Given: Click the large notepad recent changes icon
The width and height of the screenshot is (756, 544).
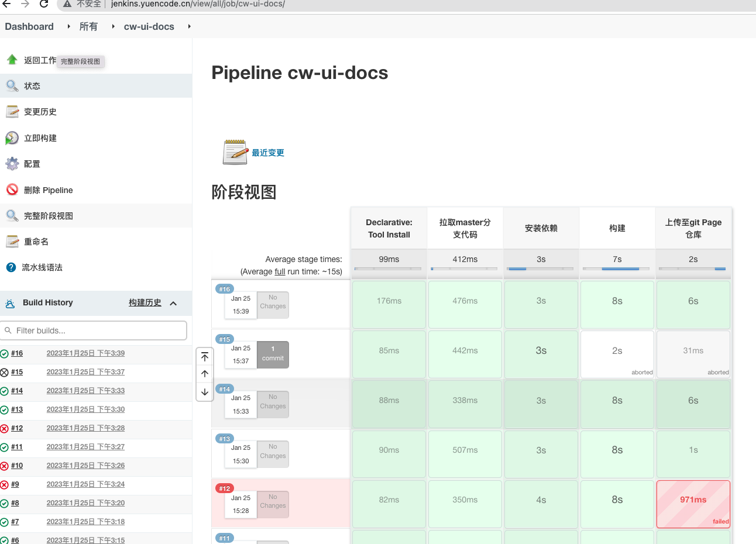Looking at the screenshot, I should point(235,152).
